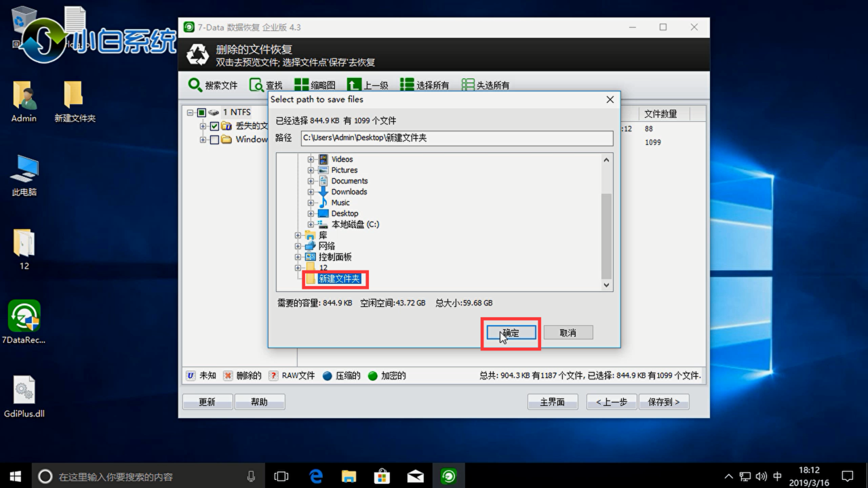Switch to 缩略图 thumbnail view
Viewport: 868px width, 488px height.
tap(315, 85)
